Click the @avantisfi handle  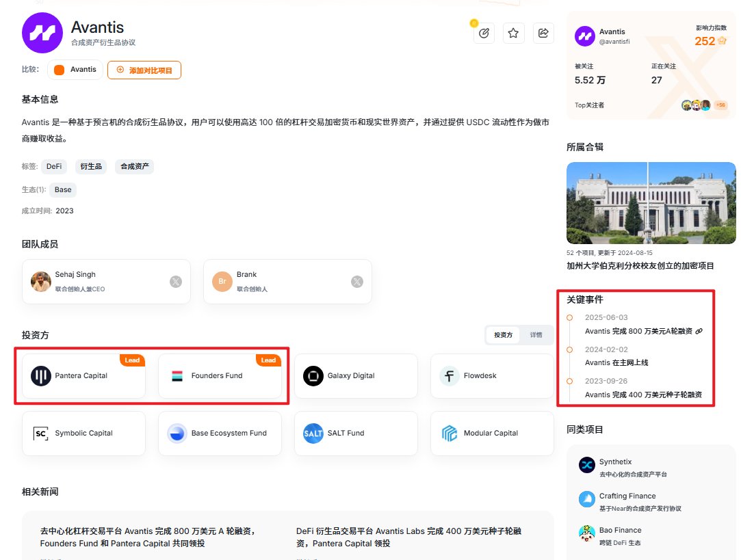coord(614,42)
